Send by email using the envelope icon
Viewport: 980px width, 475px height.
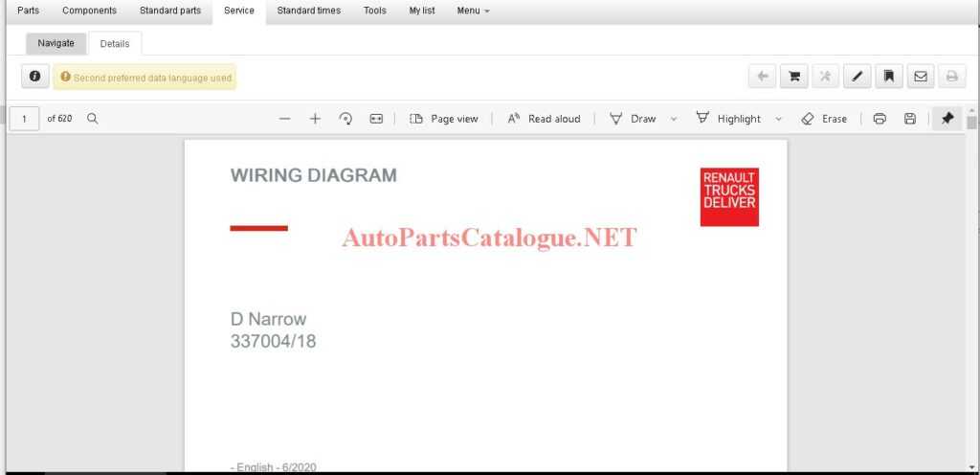pos(921,77)
